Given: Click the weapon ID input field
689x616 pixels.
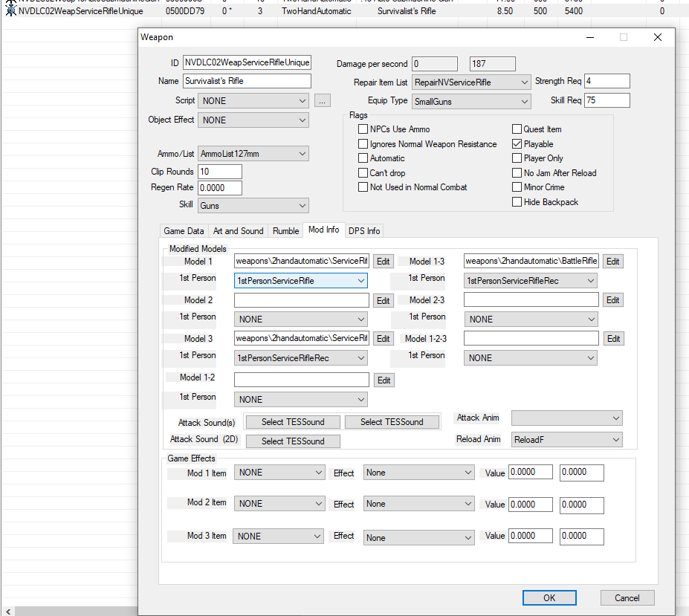Looking at the screenshot, I should pyautogui.click(x=247, y=62).
